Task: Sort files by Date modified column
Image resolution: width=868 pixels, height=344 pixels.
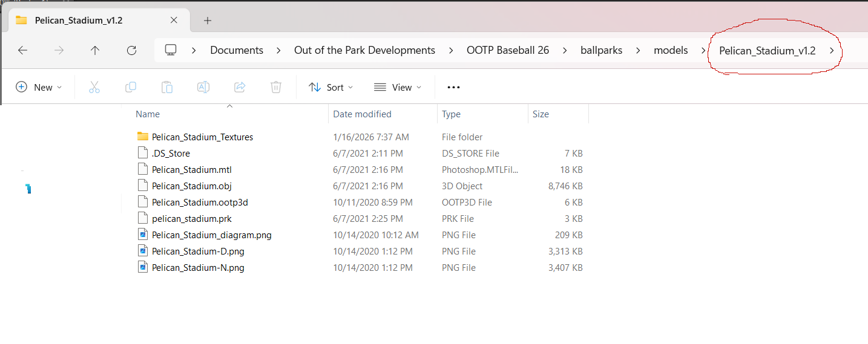Action: 362,114
